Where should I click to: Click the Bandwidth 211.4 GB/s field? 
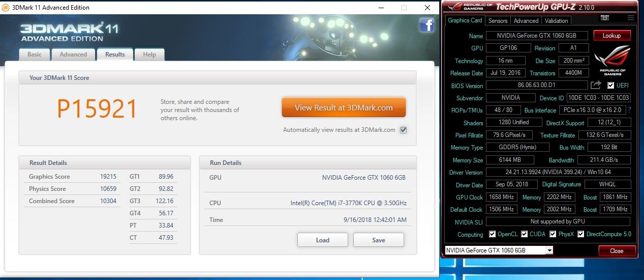point(604,160)
